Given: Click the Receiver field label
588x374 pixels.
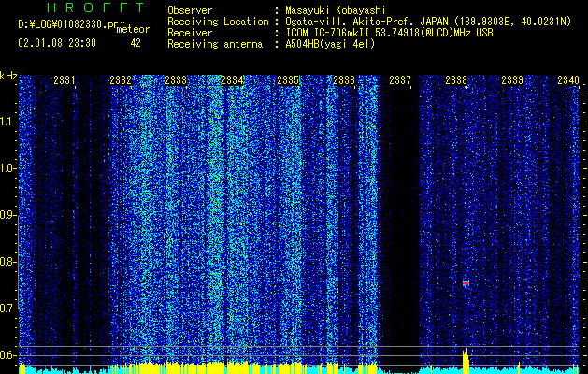Looking at the screenshot, I should (x=190, y=34).
